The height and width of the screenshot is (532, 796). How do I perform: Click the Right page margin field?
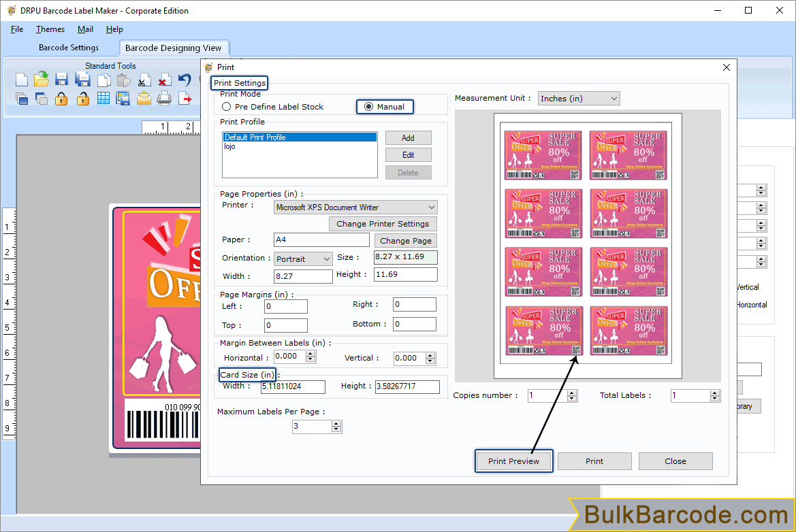tap(414, 304)
